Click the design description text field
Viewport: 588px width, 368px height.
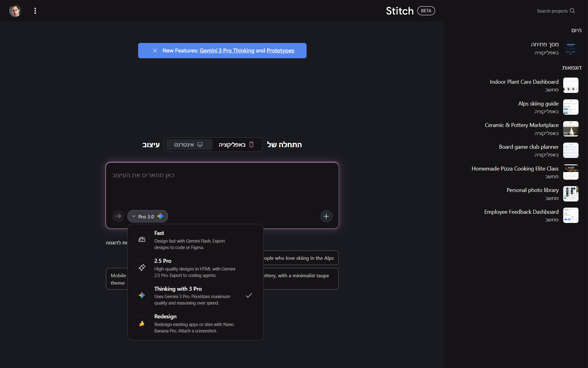tap(222, 187)
